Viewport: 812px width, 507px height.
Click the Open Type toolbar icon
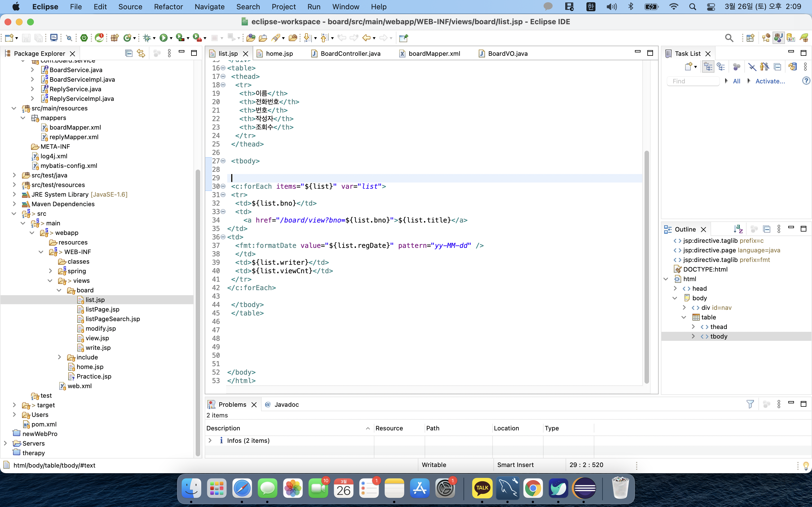click(250, 38)
